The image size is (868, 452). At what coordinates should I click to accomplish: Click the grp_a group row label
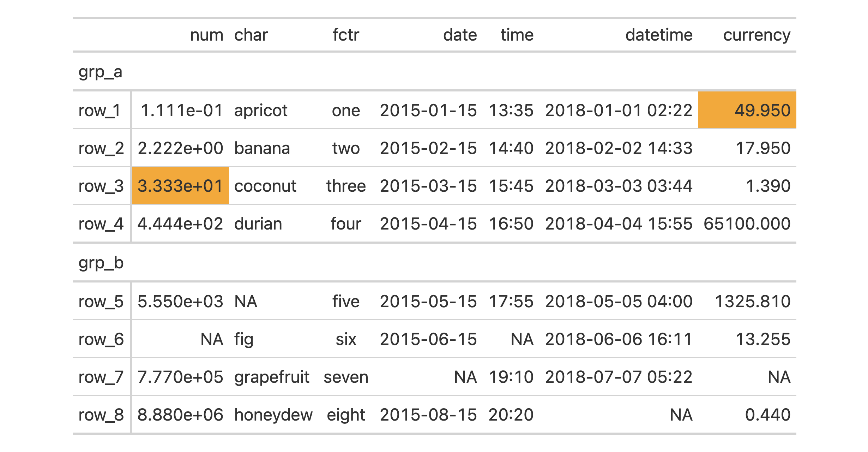coord(101,72)
